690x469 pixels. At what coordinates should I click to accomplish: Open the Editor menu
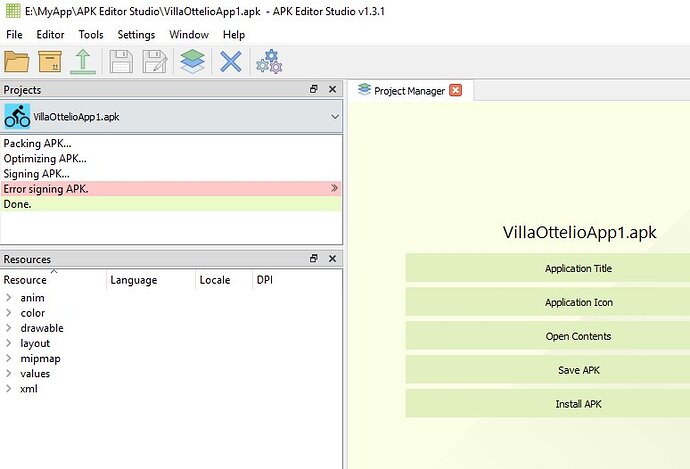(50, 34)
